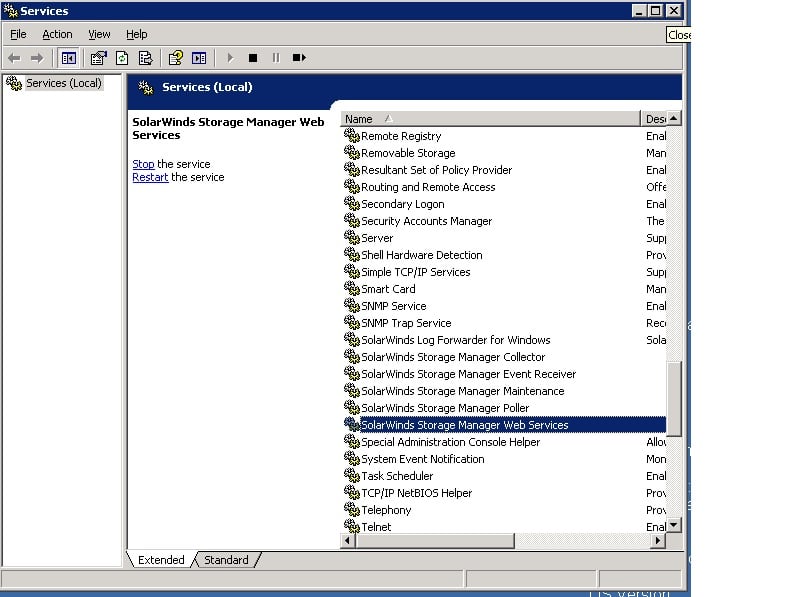Click the gear icon beside Telephony
This screenshot has width=796, height=597.
tap(352, 509)
